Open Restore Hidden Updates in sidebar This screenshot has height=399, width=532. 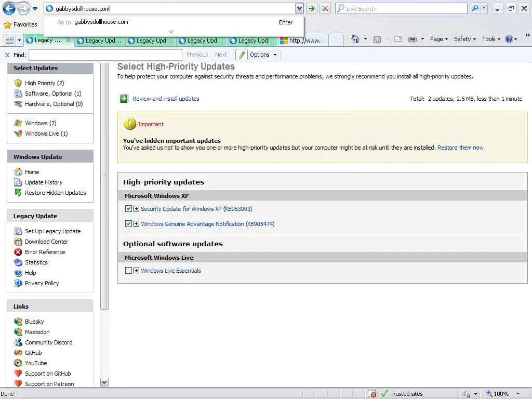tap(55, 193)
